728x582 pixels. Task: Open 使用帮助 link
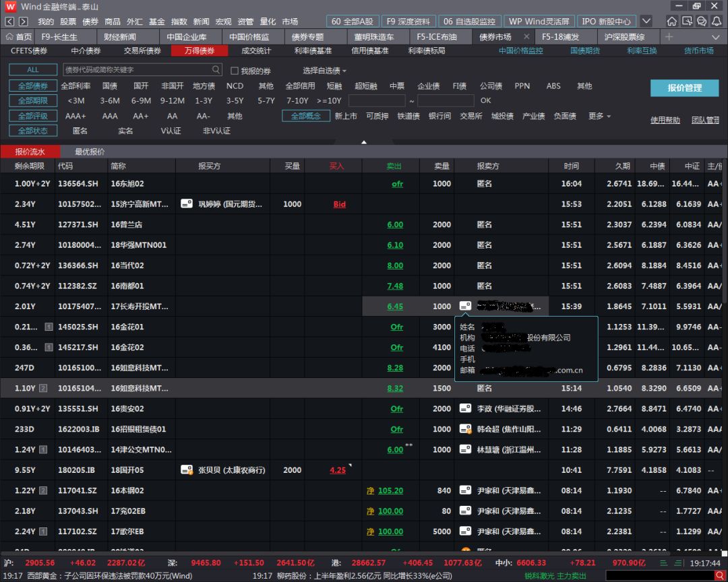[665, 120]
